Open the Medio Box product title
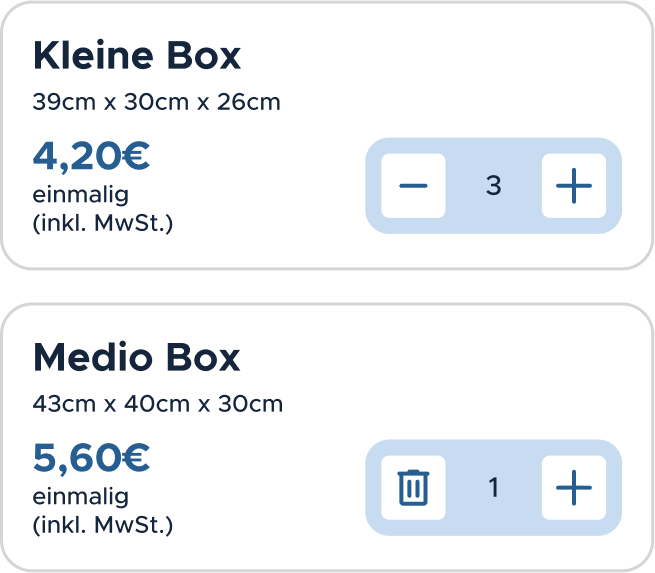 [x=137, y=357]
